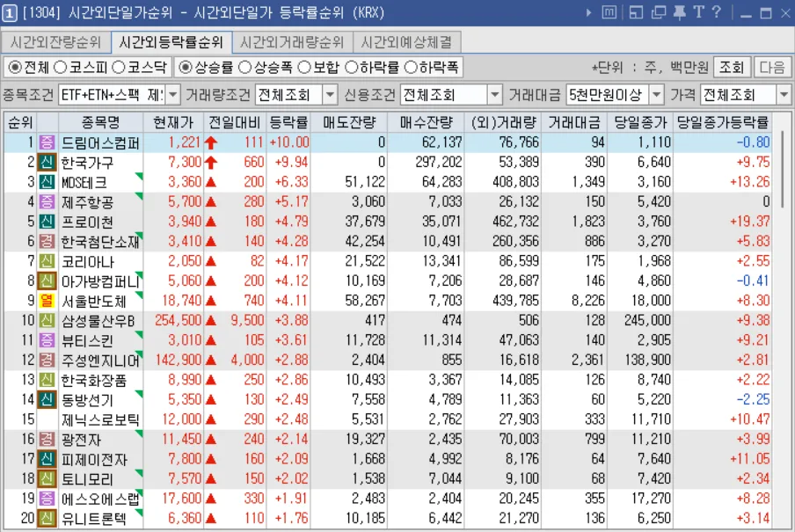Viewport: 795px width, 532px height.
Task: Click the 증 badge on the 드림어스컴퍼 row
Action: [x=47, y=142]
